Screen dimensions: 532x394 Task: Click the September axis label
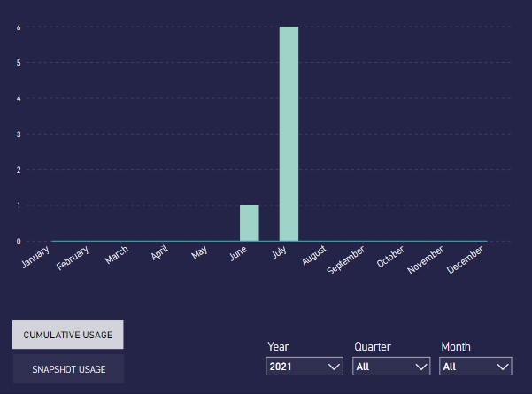coord(346,260)
